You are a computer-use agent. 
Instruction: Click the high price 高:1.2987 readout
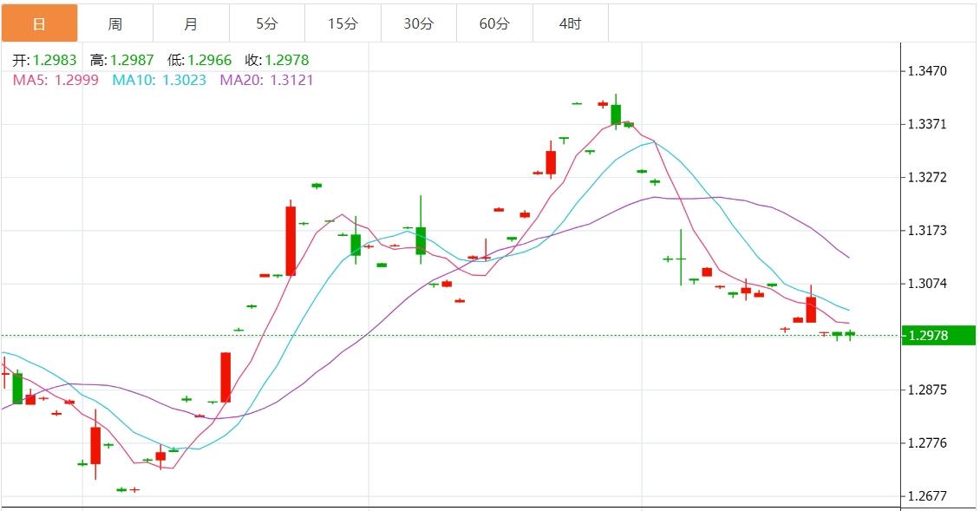pyautogui.click(x=121, y=61)
